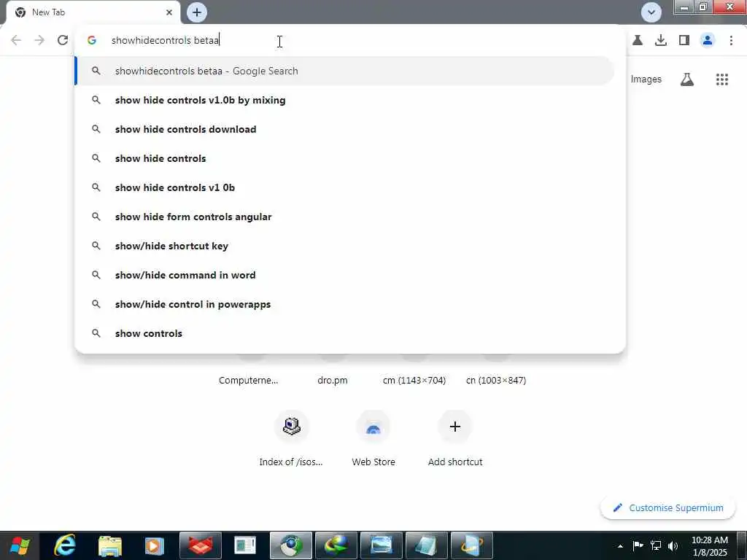The width and height of the screenshot is (747, 560).
Task: Open the tab search dropdown
Action: click(651, 12)
